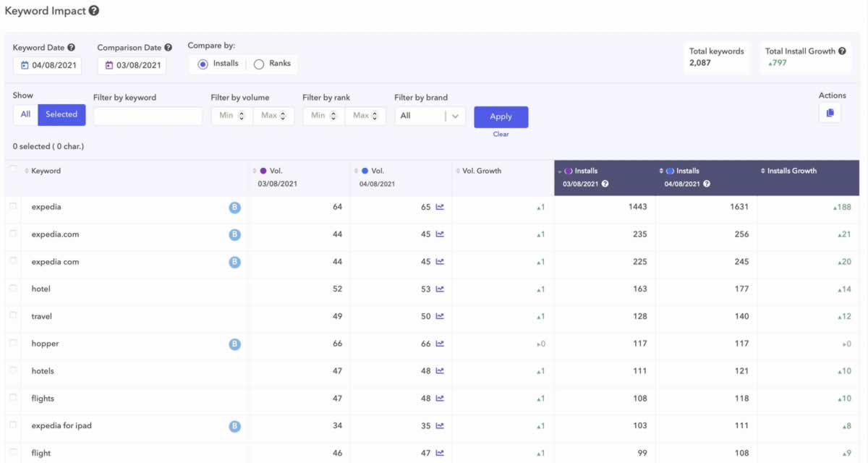Screen dimensions: 868x463
Task: Open trend chart for expedia com volume
Action: (440, 262)
